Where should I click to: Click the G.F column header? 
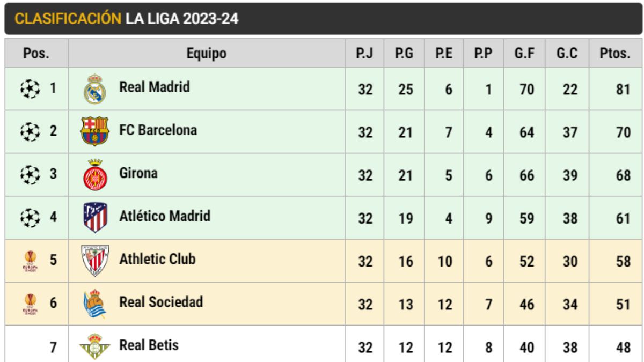click(526, 53)
